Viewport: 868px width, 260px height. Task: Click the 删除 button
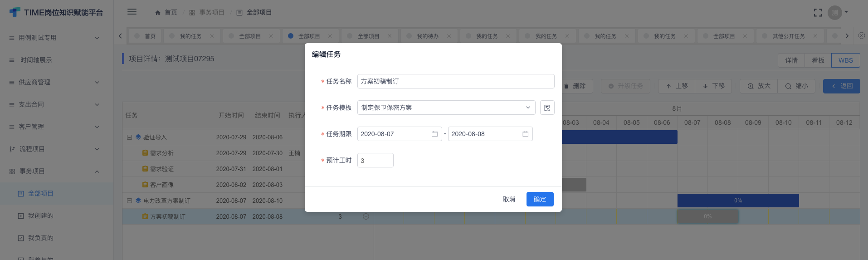576,86
